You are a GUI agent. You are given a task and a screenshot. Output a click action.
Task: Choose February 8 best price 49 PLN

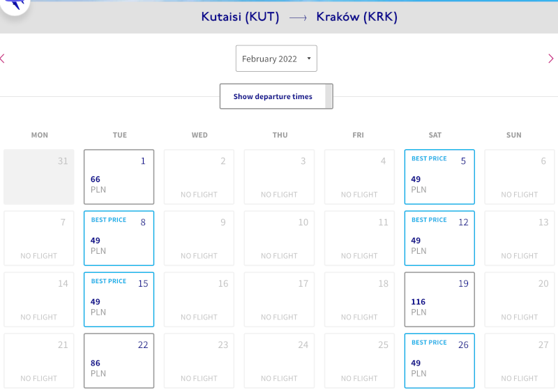(x=119, y=238)
